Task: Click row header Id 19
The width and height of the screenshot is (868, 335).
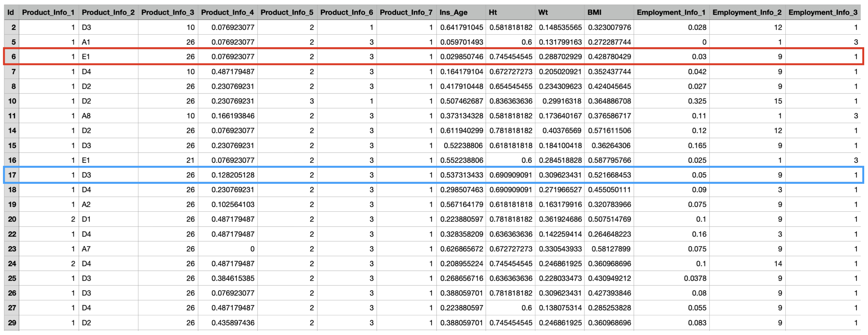Action: tap(11, 204)
